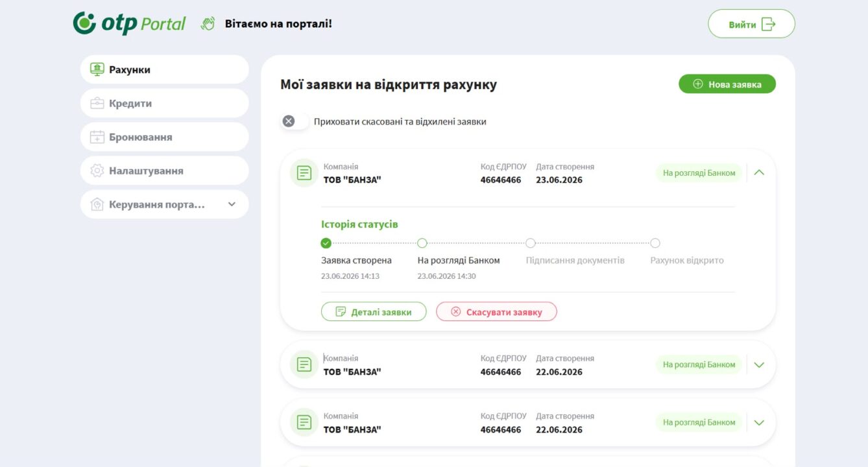Open Деталі заявки

pos(374,312)
